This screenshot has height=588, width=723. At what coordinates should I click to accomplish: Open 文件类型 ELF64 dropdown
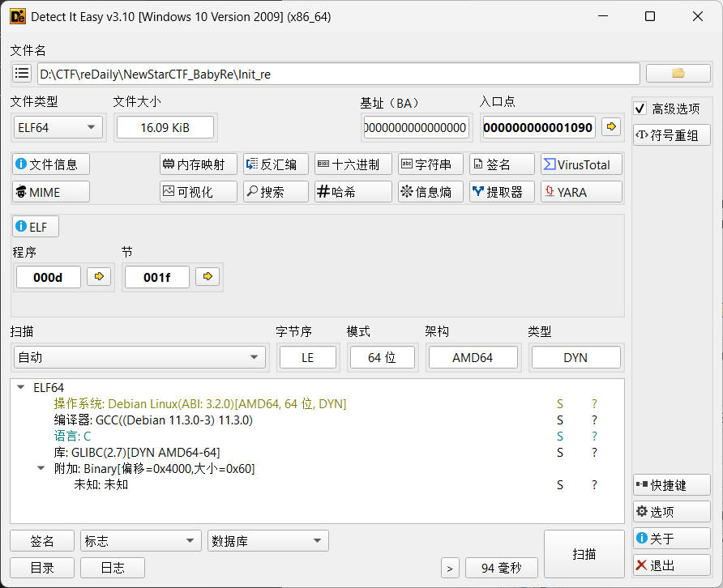(x=58, y=127)
